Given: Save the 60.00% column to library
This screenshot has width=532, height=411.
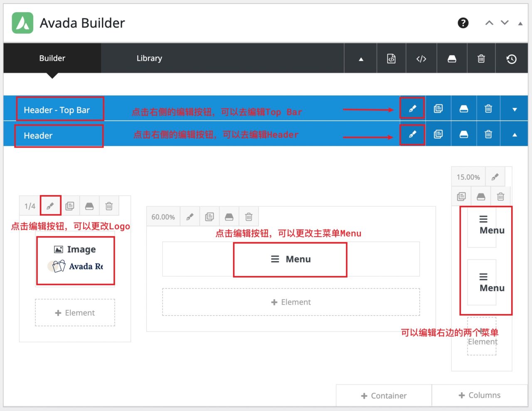Looking at the screenshot, I should point(229,217).
